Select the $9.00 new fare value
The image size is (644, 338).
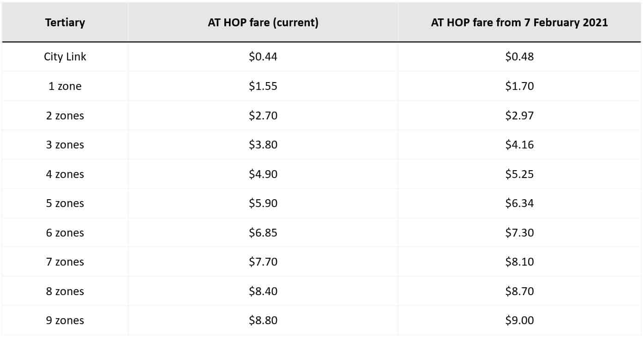click(519, 320)
